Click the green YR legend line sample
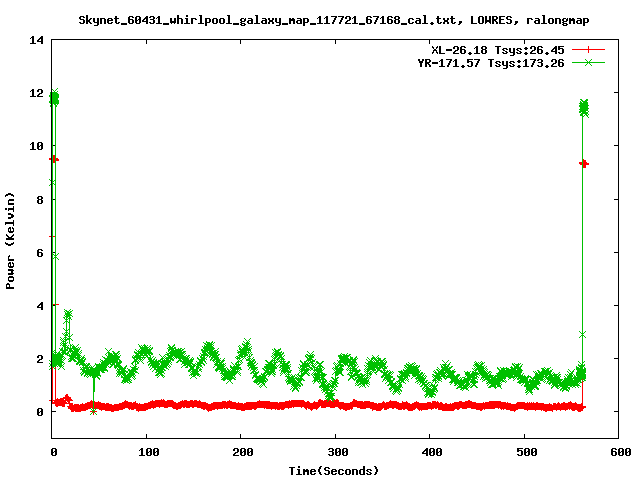 [x=588, y=63]
